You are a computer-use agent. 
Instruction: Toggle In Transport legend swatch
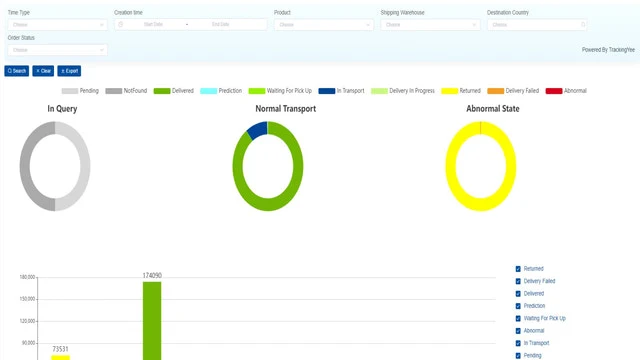tap(327, 91)
